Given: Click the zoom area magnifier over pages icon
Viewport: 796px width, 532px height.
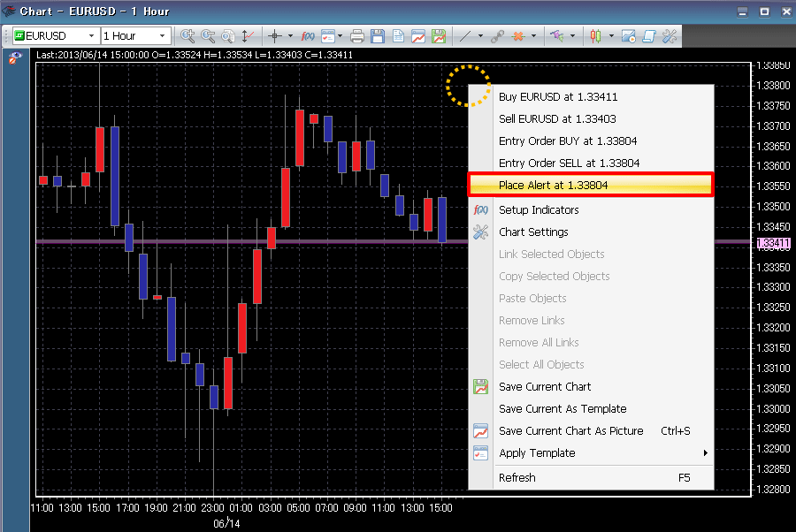Looking at the screenshot, I should point(228,36).
